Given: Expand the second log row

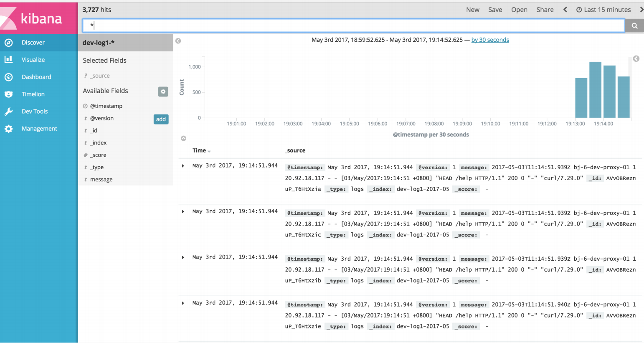Looking at the screenshot, I should (x=183, y=212).
